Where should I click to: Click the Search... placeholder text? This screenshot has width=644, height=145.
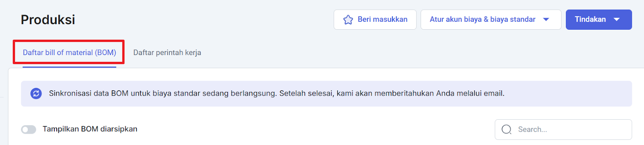click(533, 129)
